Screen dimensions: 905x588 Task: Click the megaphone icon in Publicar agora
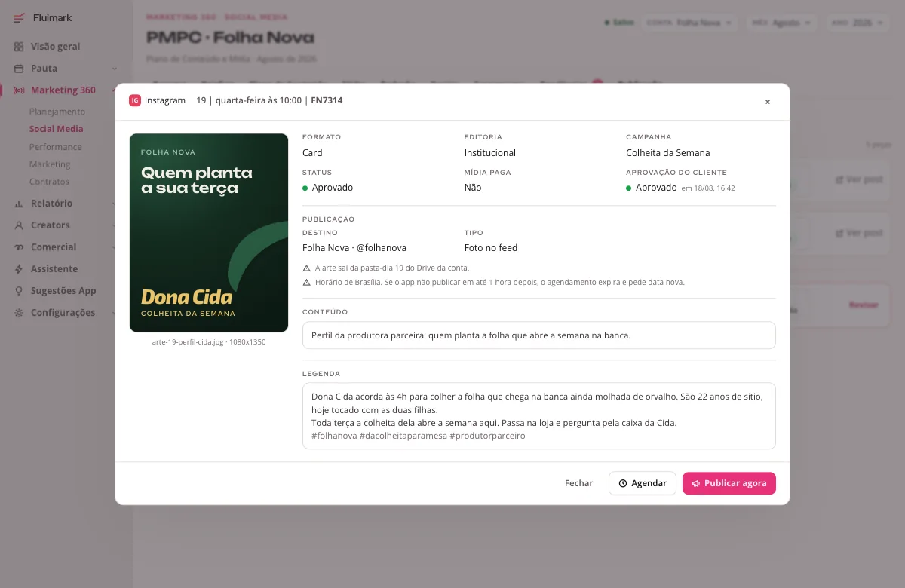696,483
